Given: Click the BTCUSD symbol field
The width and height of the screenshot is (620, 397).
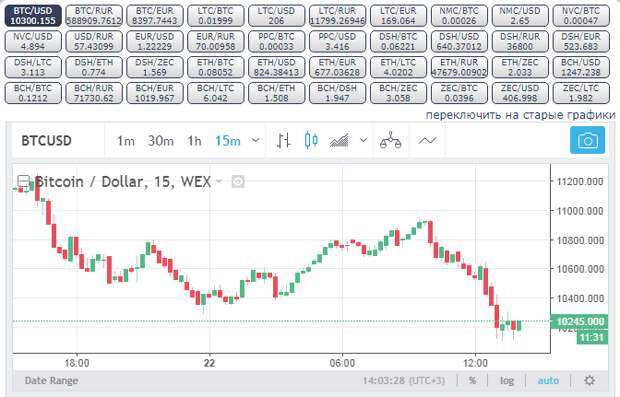Looking at the screenshot, I should coord(58,141).
